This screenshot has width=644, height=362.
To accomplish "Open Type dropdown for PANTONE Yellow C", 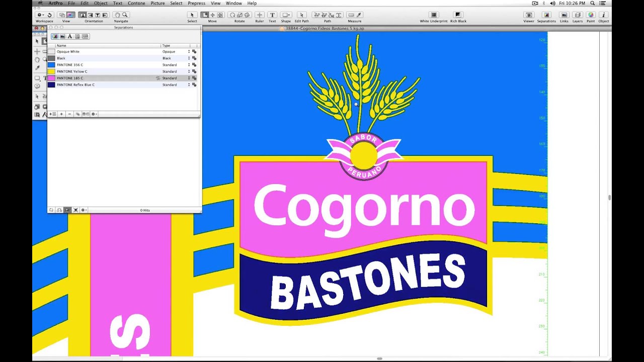I will tap(189, 71).
